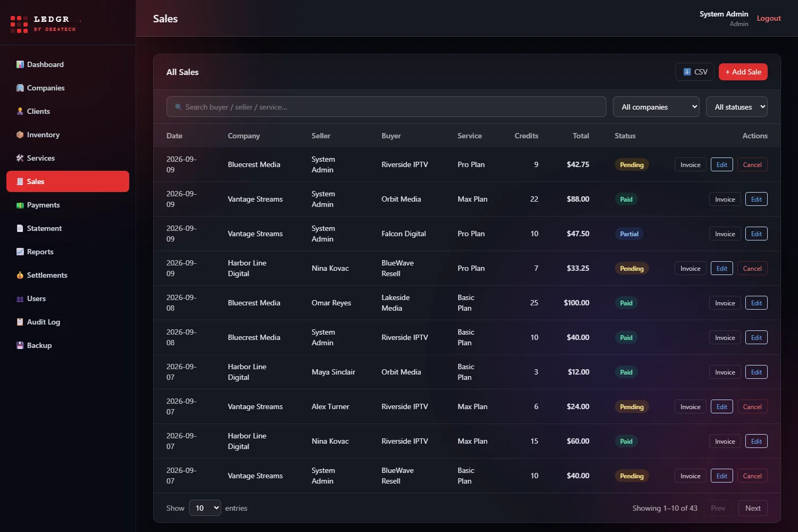798x532 pixels.
Task: Open Invoice for Lakeside Media $100.00 sale
Action: (x=725, y=303)
